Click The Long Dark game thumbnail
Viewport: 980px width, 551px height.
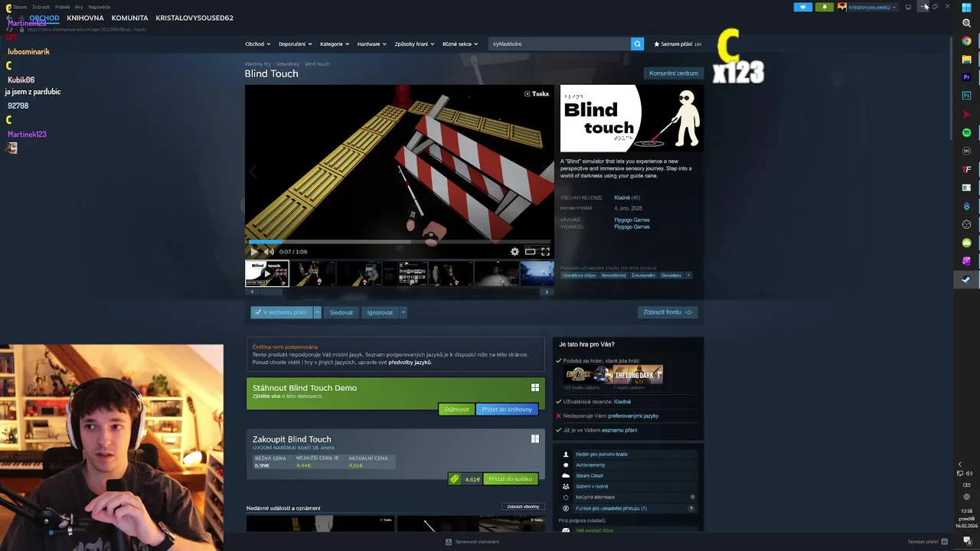(638, 374)
